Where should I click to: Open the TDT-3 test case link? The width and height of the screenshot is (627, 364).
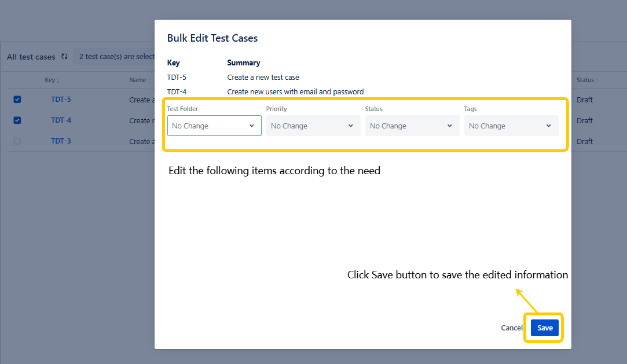(61, 141)
